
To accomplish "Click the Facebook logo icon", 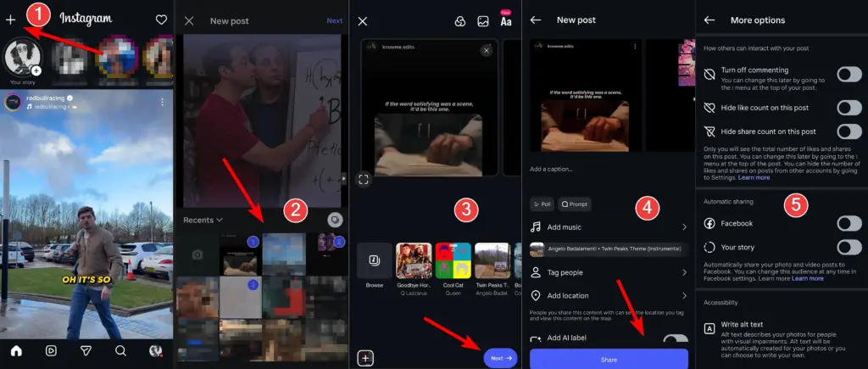I will [x=709, y=223].
